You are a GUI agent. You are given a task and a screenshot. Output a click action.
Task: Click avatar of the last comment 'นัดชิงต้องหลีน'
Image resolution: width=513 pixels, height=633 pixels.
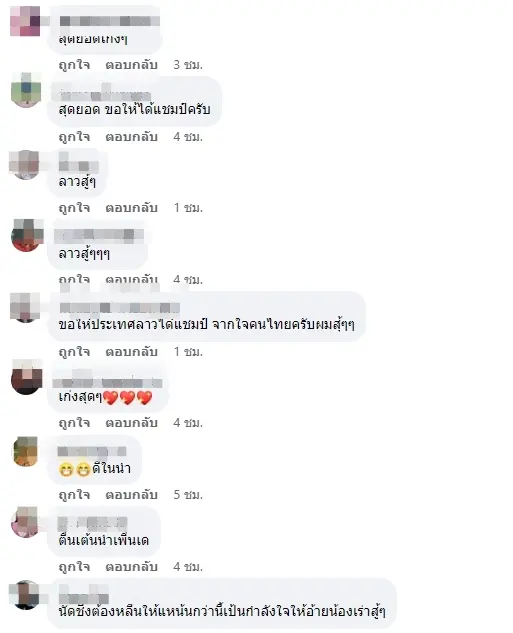tap(25, 595)
